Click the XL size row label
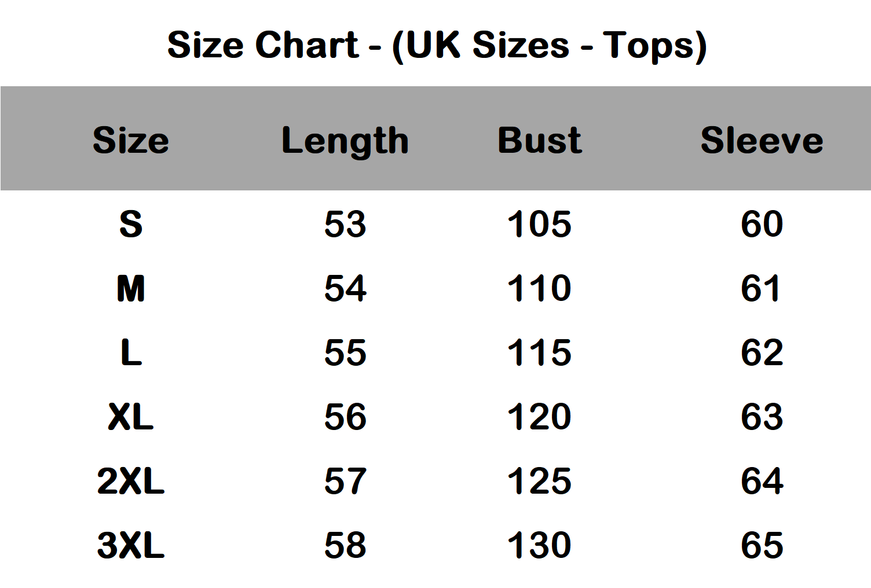This screenshot has width=871, height=588. 131,417
